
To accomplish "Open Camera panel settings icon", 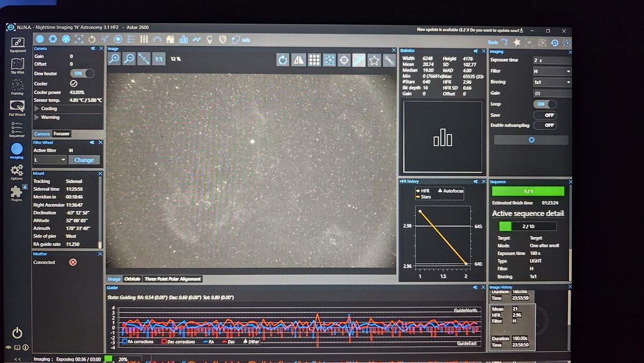I will (x=93, y=48).
